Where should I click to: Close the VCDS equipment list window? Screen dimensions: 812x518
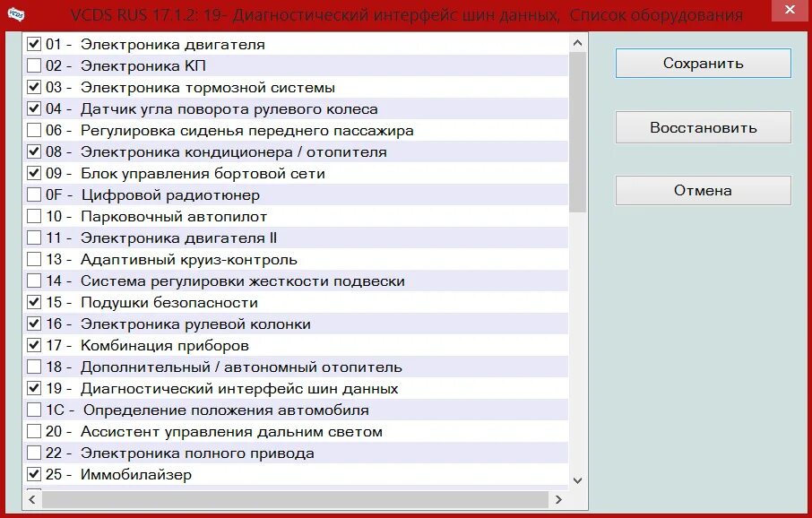[790, 10]
